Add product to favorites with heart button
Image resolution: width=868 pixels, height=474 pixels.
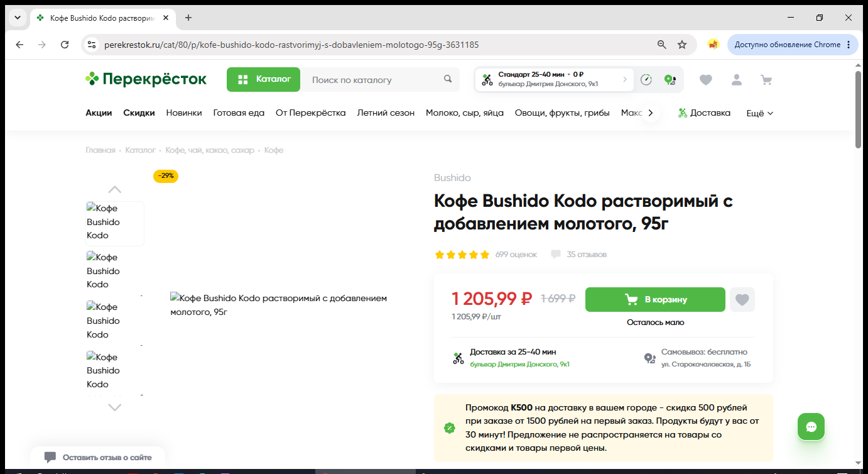pyautogui.click(x=742, y=300)
